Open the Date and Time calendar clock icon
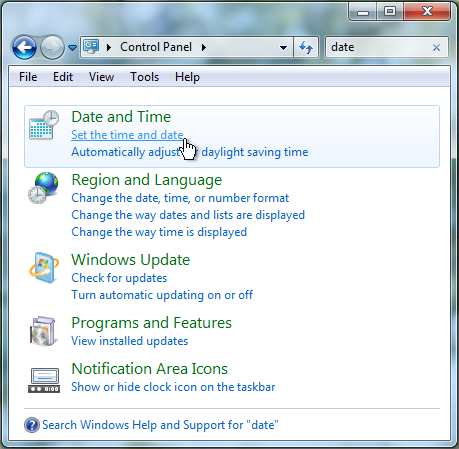459x449 pixels. (x=44, y=125)
